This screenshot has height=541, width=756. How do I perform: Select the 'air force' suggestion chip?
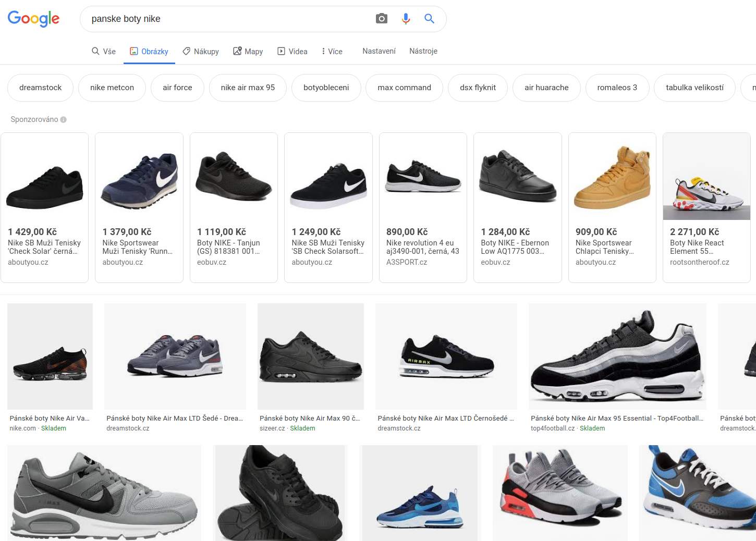coord(177,88)
